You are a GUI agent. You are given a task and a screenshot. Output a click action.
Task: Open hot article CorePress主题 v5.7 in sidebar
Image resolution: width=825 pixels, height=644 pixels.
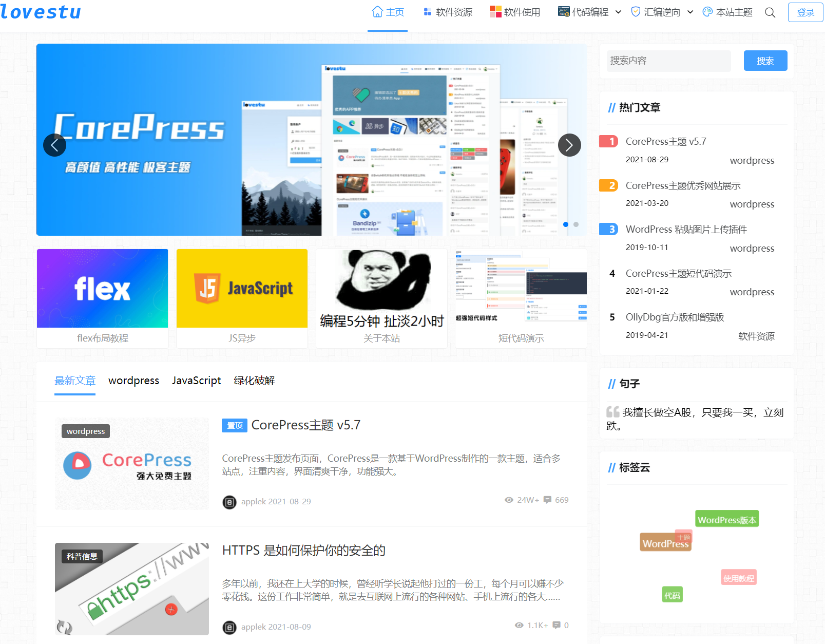point(666,141)
